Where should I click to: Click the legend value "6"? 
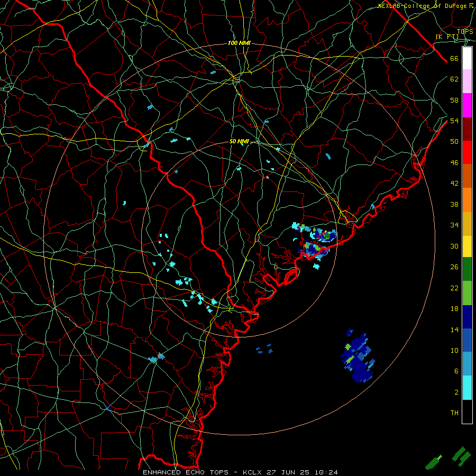coord(456,371)
